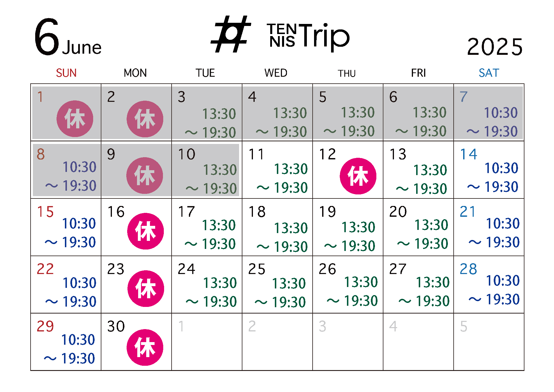Click the hashtag logo icon
The image size is (554, 392).
tap(231, 34)
